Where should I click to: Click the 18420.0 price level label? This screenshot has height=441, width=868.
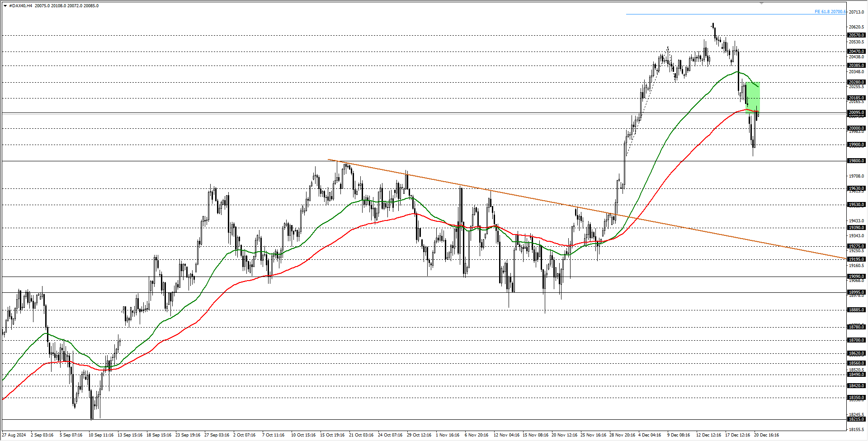coord(856,386)
